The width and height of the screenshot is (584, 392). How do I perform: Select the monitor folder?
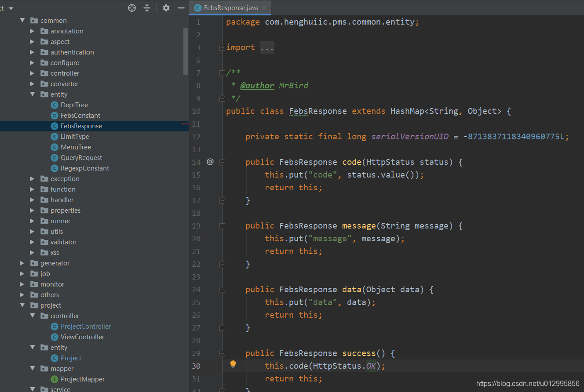tap(52, 284)
